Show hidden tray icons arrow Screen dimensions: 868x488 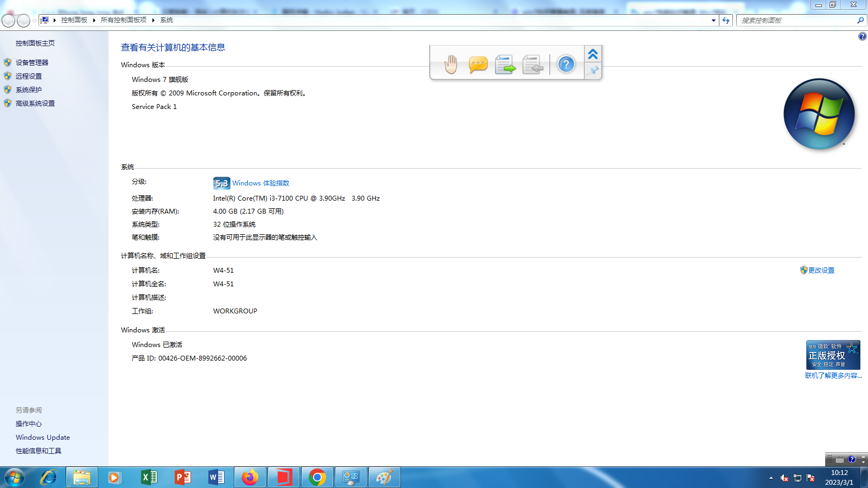(771, 478)
